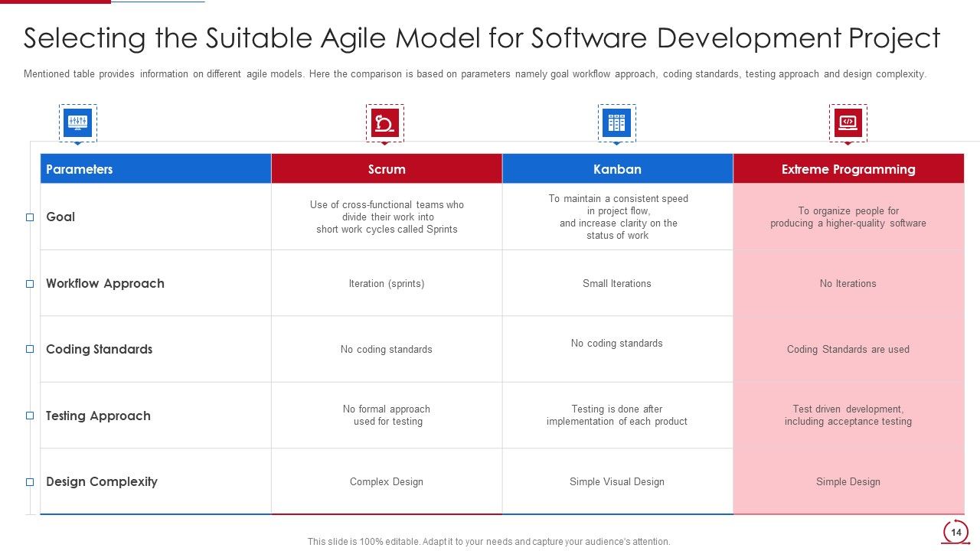Image resolution: width=980 pixels, height=551 pixels.
Task: Click Kanban goal cell about consistent speed
Action: tap(618, 217)
